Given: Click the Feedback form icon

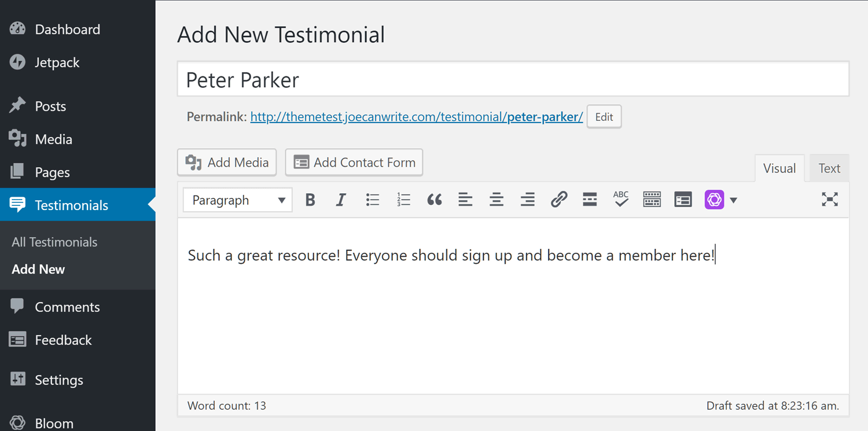Looking at the screenshot, I should [x=17, y=340].
